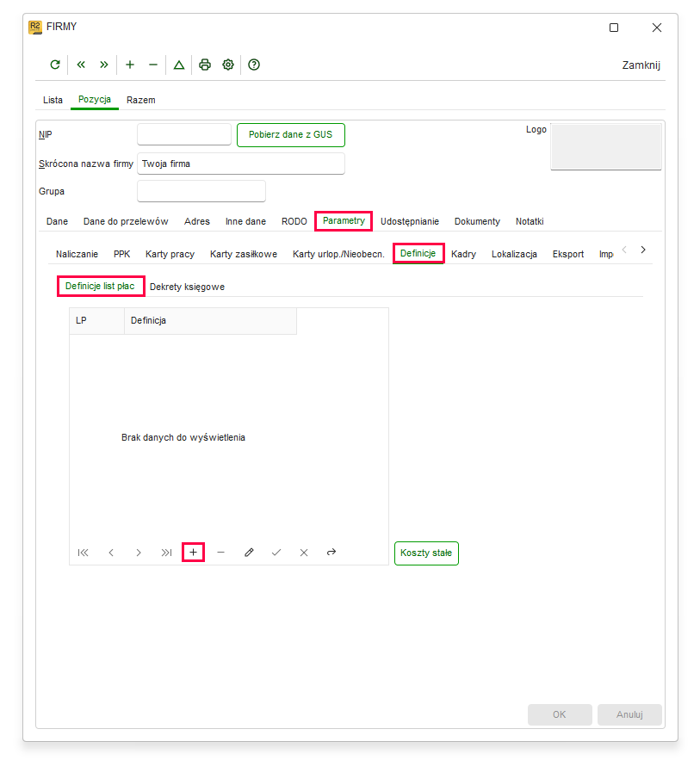Add a new company with the toolbar plus
Viewport: 700px width, 760px height.
130,65
